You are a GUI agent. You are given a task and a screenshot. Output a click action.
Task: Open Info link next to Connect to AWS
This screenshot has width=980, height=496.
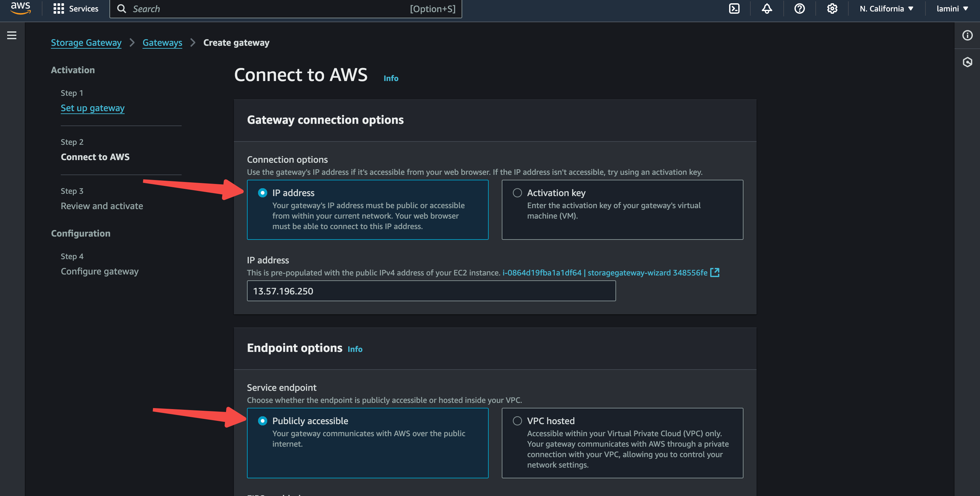[391, 78]
